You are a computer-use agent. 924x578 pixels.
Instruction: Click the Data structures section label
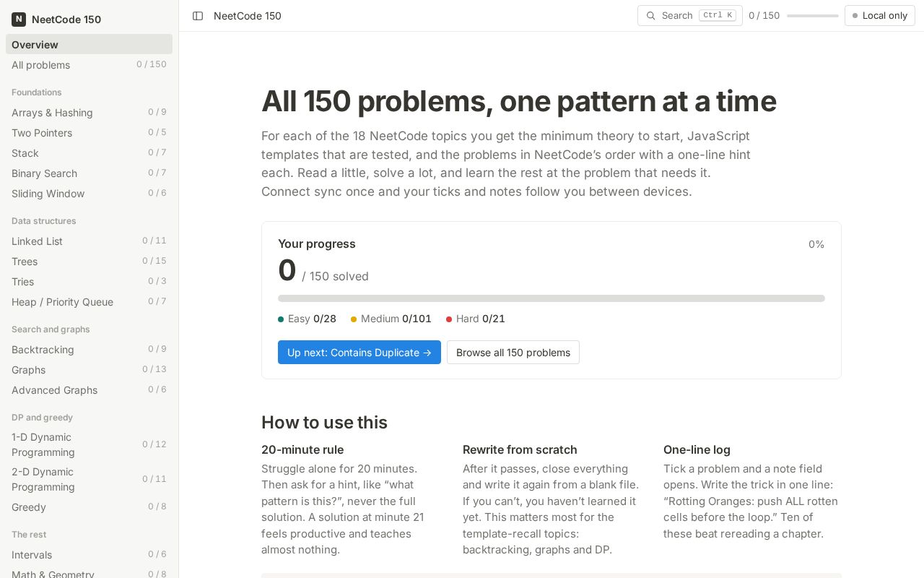44,221
